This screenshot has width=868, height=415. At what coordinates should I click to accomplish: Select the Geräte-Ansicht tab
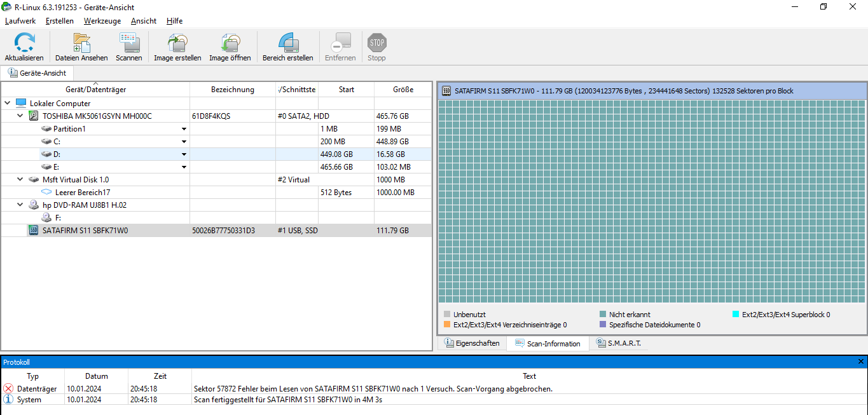click(38, 73)
